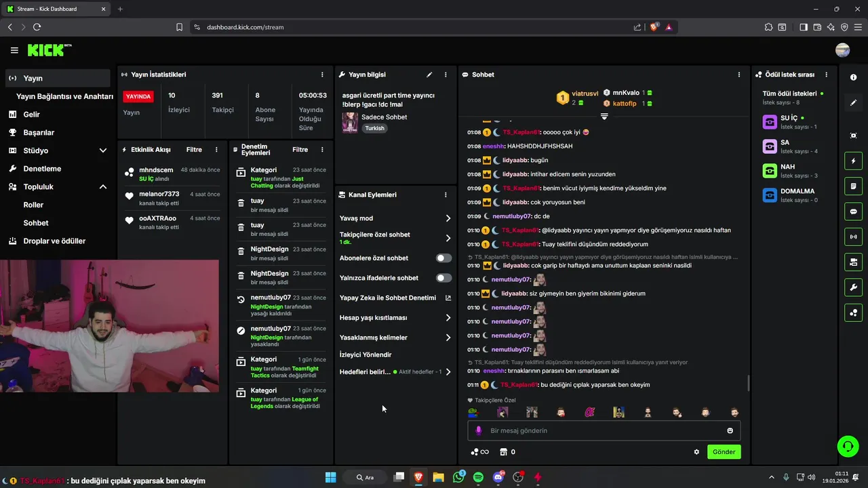868x488 pixels.
Task: Select Yayın in the left sidebar
Action: [58, 78]
